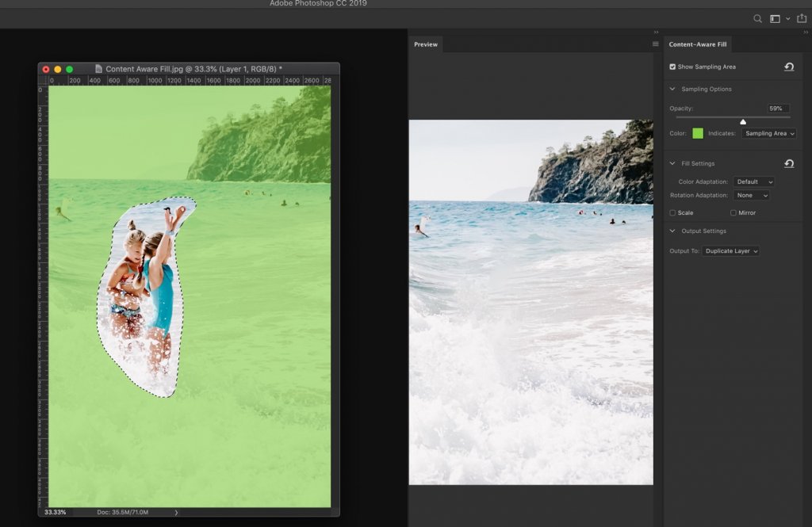Image resolution: width=812 pixels, height=527 pixels.
Task: Click the search icon in the menu bar
Action: (757, 17)
